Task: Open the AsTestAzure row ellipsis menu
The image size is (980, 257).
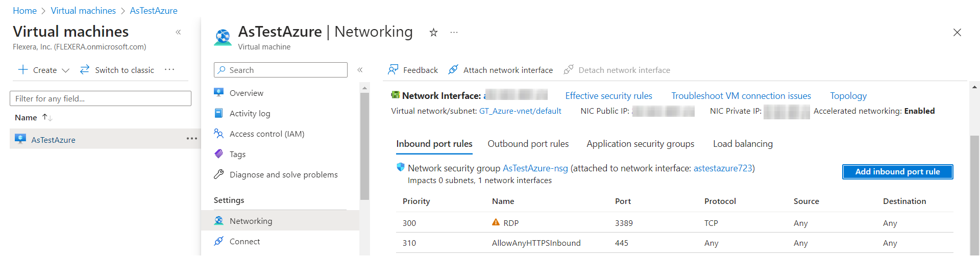Action: [x=191, y=139]
